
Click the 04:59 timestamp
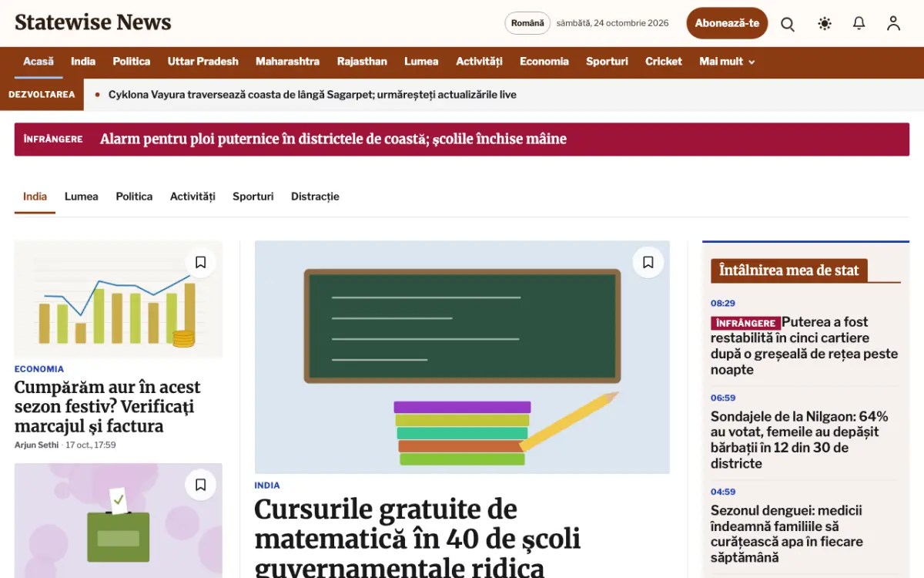(x=723, y=492)
